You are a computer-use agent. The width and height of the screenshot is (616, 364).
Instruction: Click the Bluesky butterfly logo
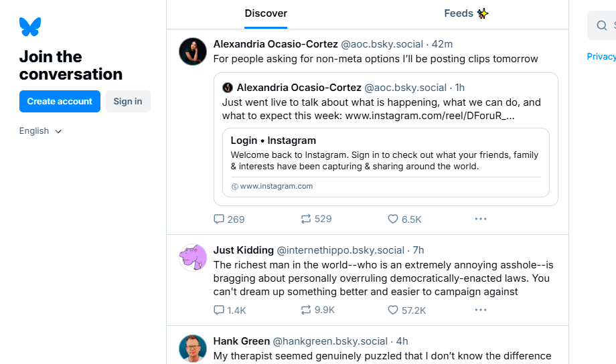[x=30, y=27]
